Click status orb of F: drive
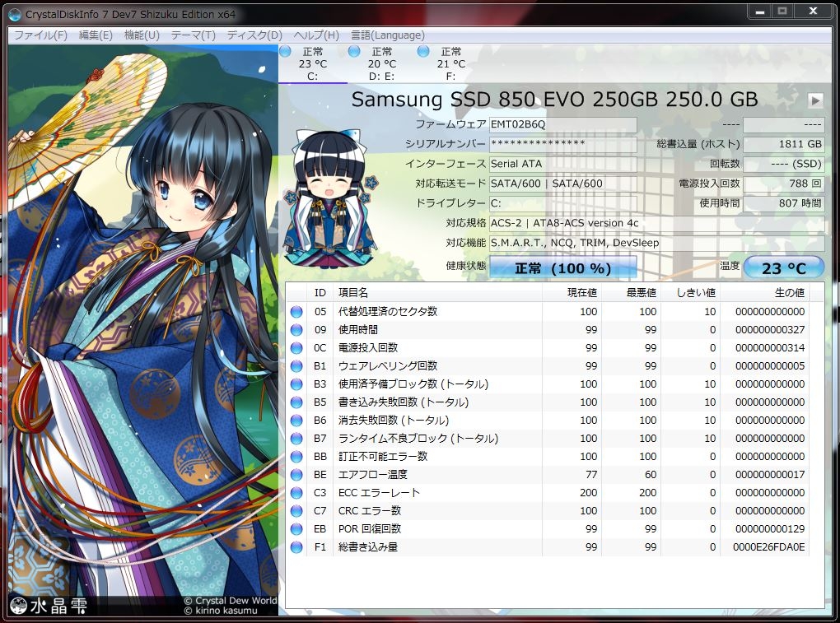 [x=423, y=51]
